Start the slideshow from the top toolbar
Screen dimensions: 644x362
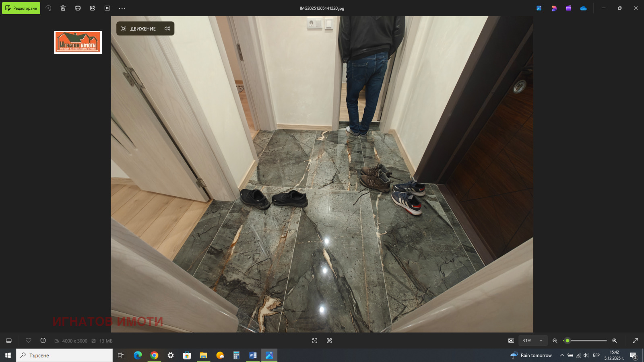(x=107, y=8)
